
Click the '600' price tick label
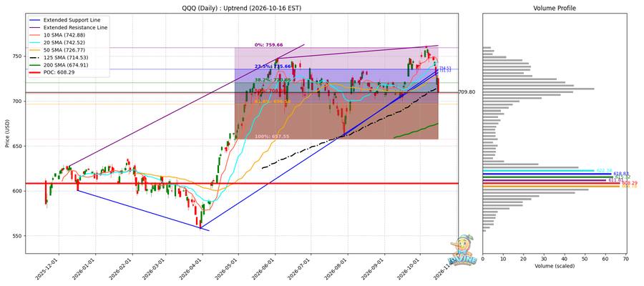click(x=19, y=191)
